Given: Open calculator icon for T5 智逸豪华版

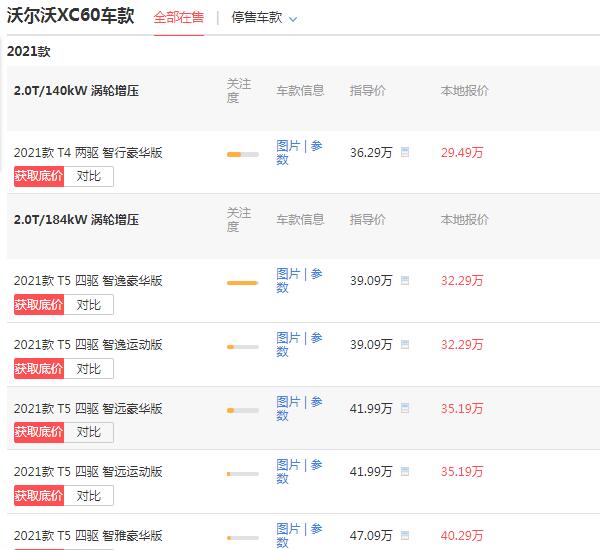Looking at the screenshot, I should point(405,281).
